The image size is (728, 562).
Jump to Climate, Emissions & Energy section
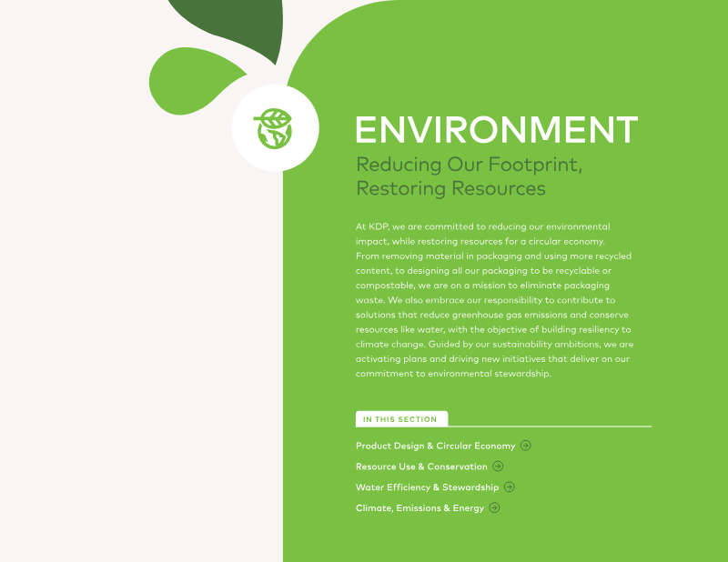point(420,508)
